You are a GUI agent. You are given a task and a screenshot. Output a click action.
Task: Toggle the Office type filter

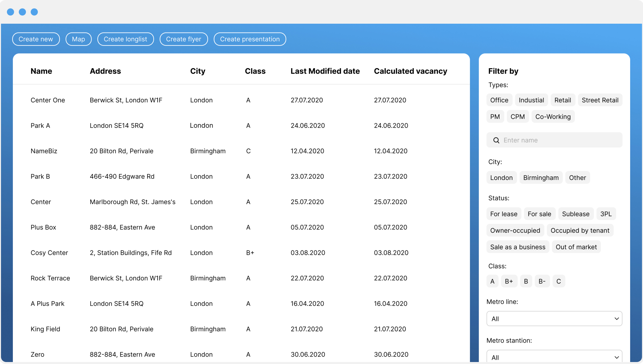[x=499, y=100]
